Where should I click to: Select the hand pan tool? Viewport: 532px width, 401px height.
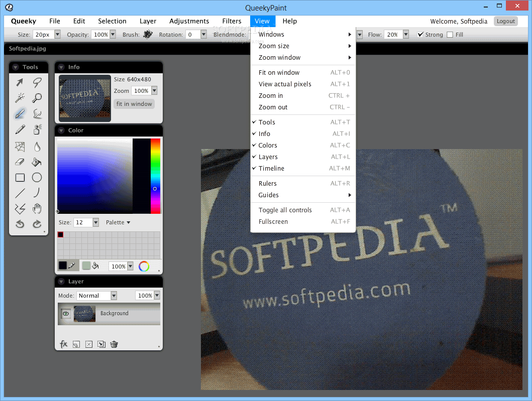[x=37, y=209]
